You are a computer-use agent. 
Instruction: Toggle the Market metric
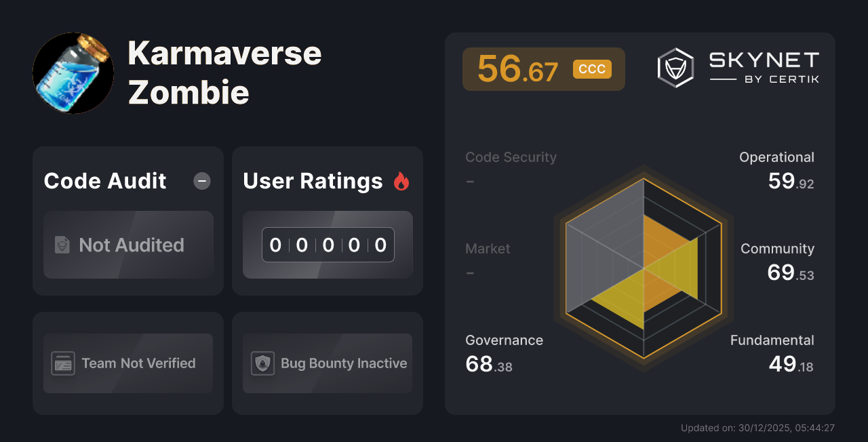pos(488,248)
